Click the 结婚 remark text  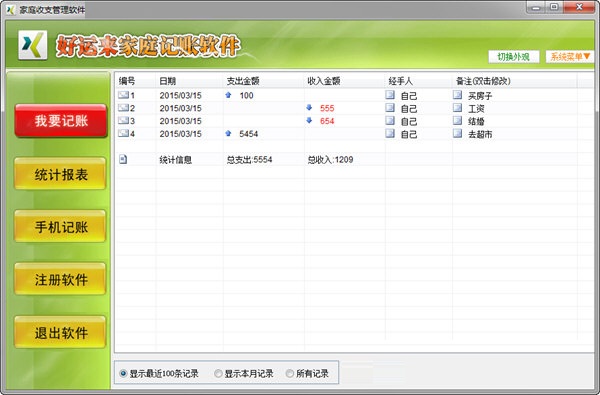[476, 121]
